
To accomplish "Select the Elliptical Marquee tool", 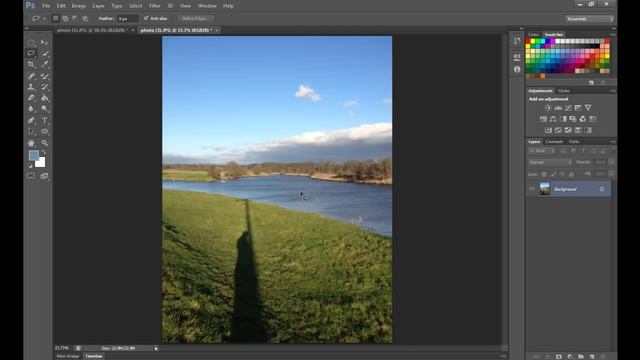I will (31, 42).
